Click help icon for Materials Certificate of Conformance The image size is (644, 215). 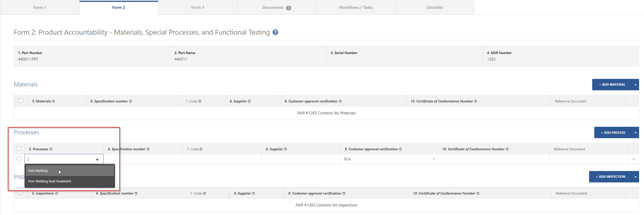tap(475, 101)
